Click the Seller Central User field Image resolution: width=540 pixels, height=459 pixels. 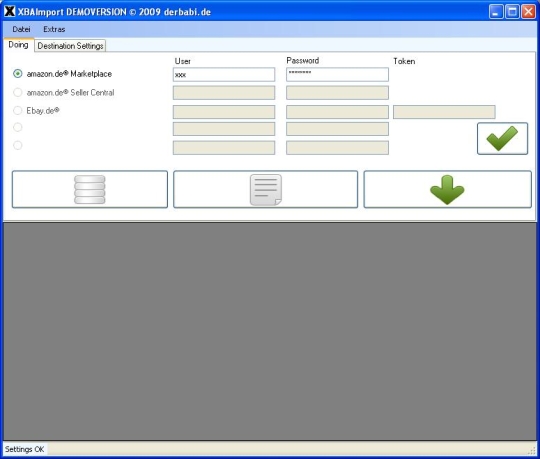(x=224, y=93)
